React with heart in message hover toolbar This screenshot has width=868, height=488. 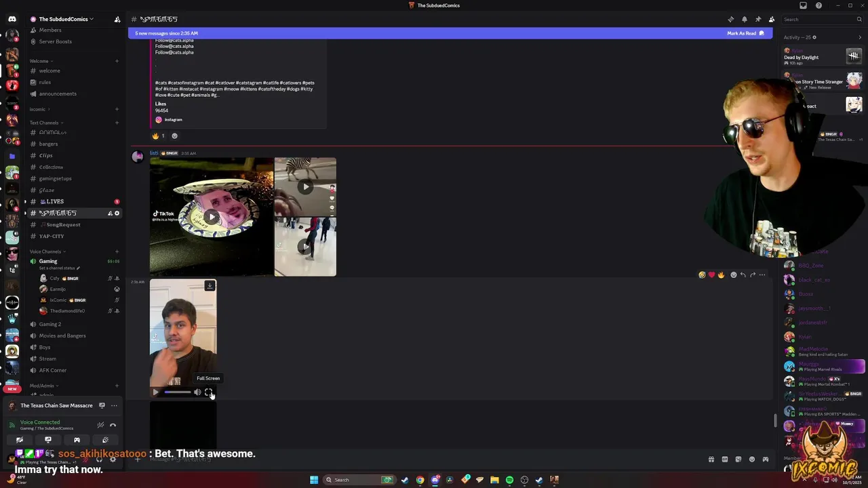711,274
